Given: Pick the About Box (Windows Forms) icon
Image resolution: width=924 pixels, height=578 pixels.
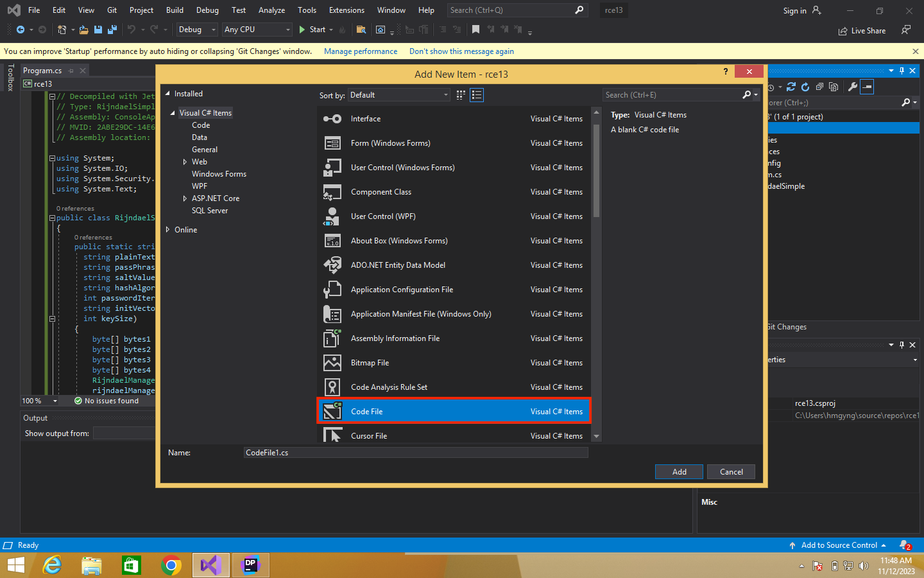Looking at the screenshot, I should (x=332, y=241).
